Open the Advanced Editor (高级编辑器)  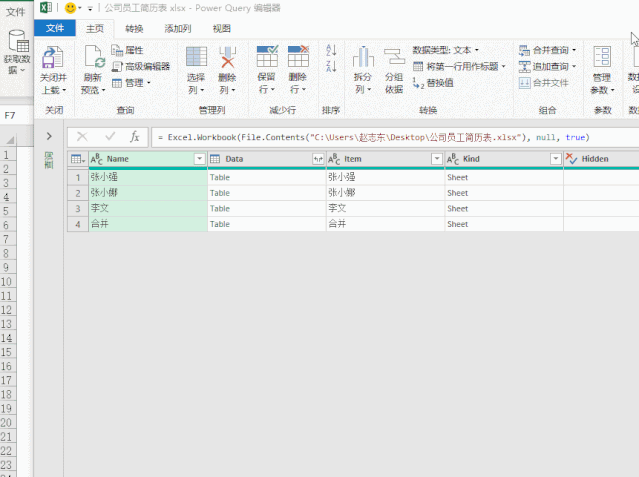141,66
